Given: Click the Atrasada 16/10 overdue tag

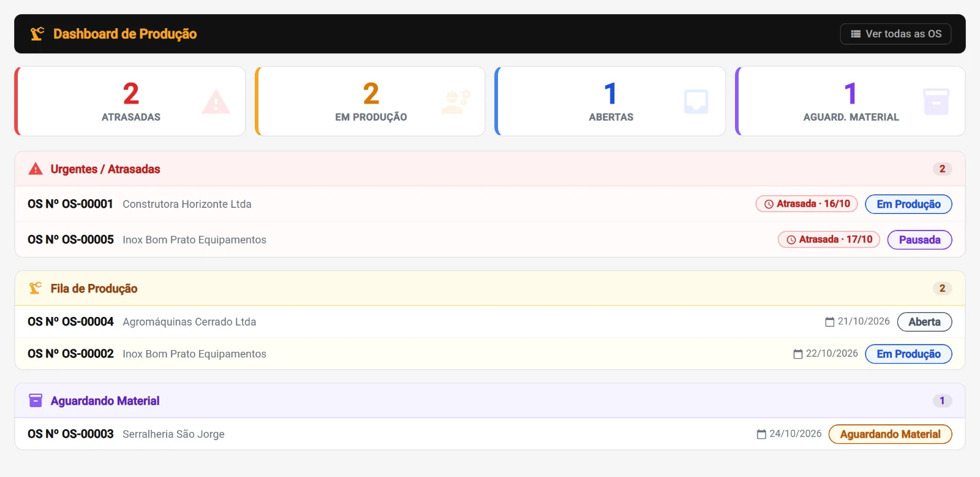Looking at the screenshot, I should pyautogui.click(x=807, y=204).
